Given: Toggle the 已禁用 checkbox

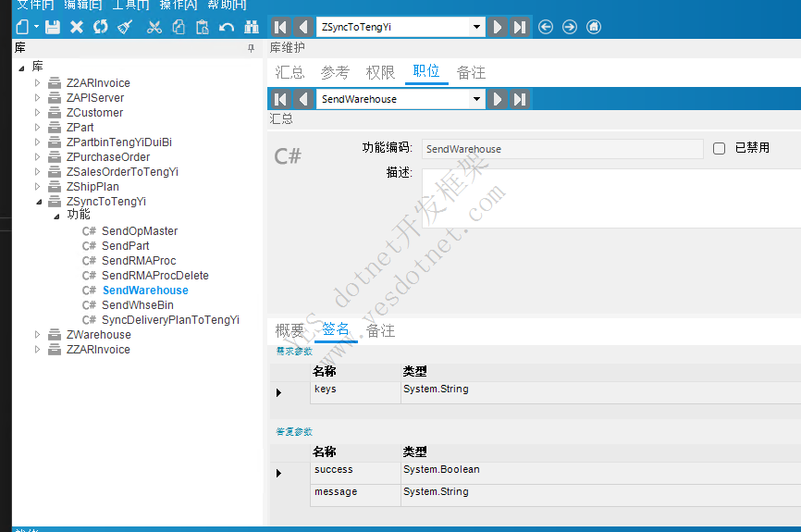Looking at the screenshot, I should point(719,148).
